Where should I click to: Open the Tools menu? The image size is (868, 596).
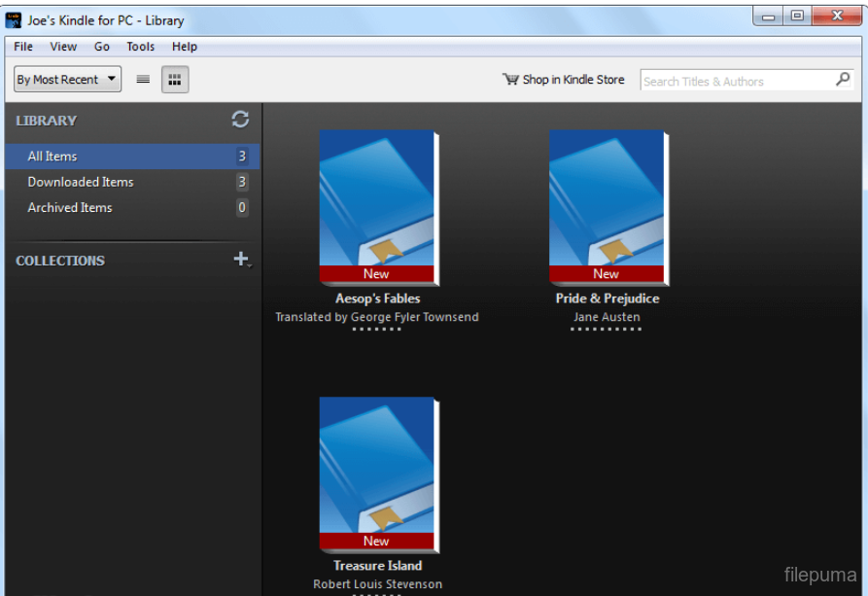(140, 46)
